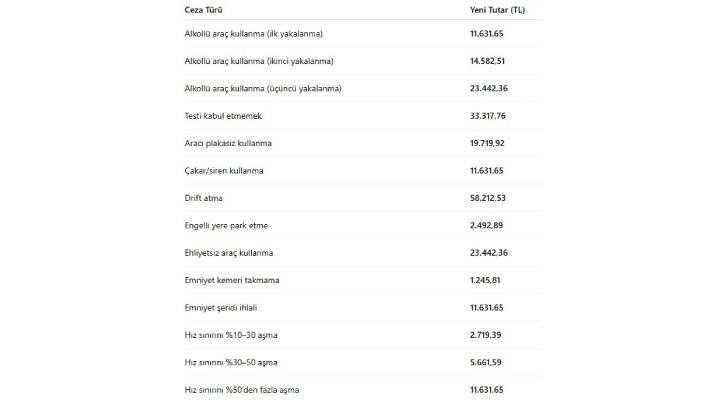Image resolution: width=720 pixels, height=400 pixels.
Task: Click the "Drift atma" penalty label
Action: pyautogui.click(x=204, y=198)
